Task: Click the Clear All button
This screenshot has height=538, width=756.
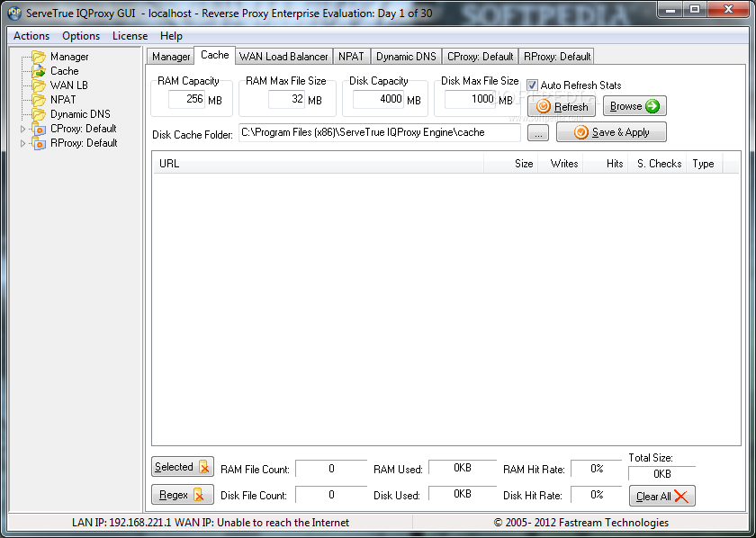Action: point(662,496)
